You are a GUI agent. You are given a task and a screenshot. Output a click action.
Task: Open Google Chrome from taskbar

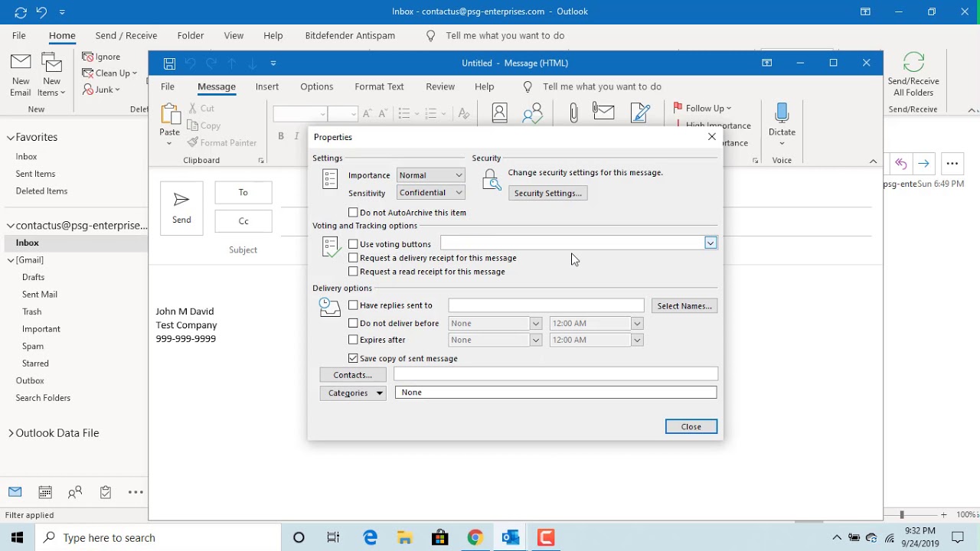click(x=475, y=538)
